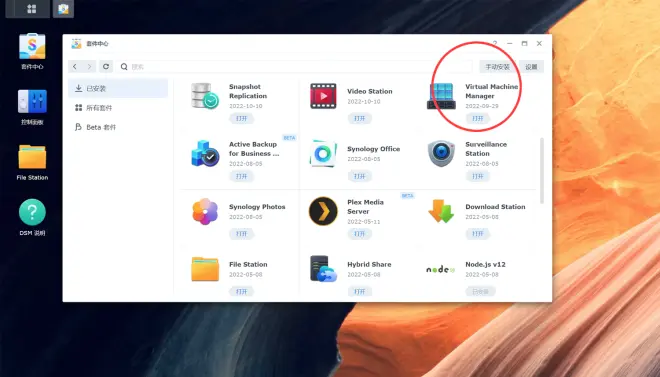The height and width of the screenshot is (377, 660).
Task: Click the Download Station package icon
Action: click(441, 211)
